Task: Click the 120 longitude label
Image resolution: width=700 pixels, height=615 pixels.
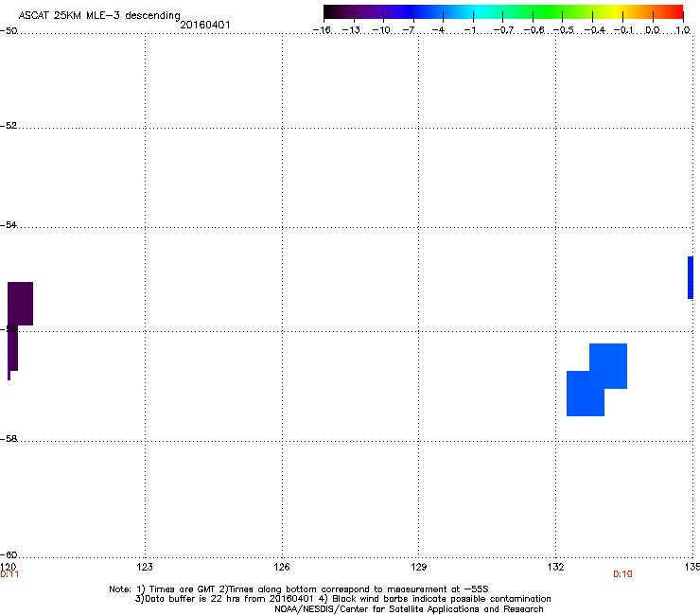Action: (x=8, y=567)
